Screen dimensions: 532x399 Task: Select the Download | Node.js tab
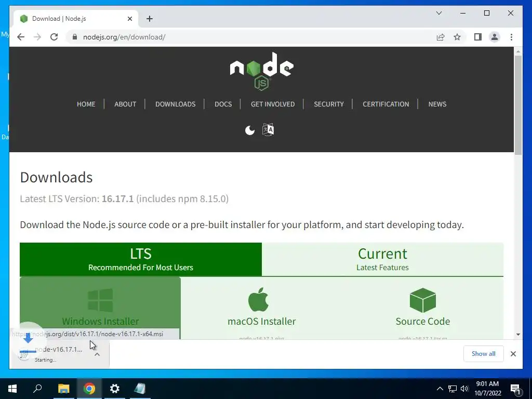tap(76, 19)
